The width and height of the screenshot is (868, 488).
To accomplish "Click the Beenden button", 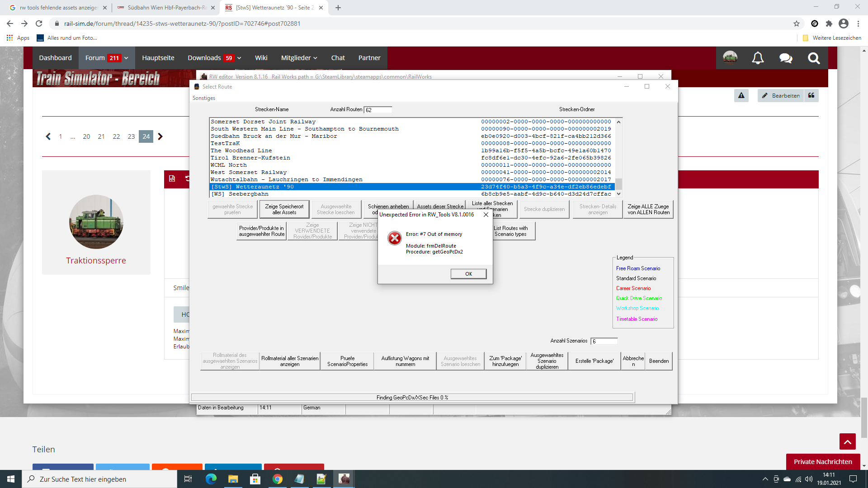I will pyautogui.click(x=659, y=361).
